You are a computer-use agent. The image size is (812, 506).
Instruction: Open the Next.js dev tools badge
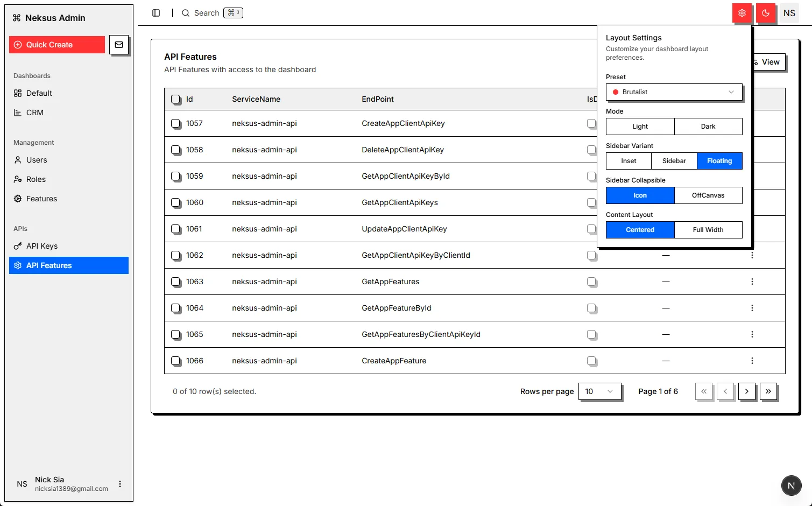pos(791,486)
